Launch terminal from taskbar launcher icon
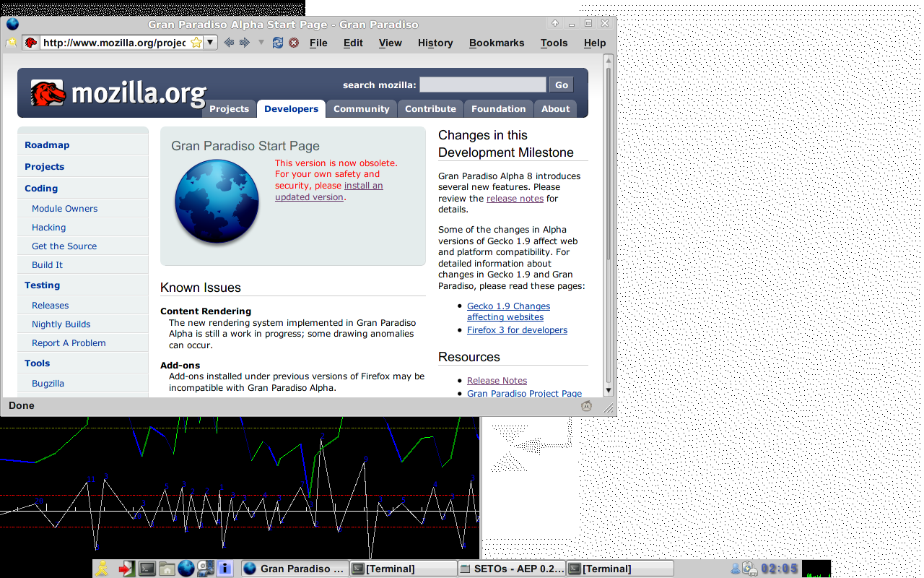 [x=147, y=569]
